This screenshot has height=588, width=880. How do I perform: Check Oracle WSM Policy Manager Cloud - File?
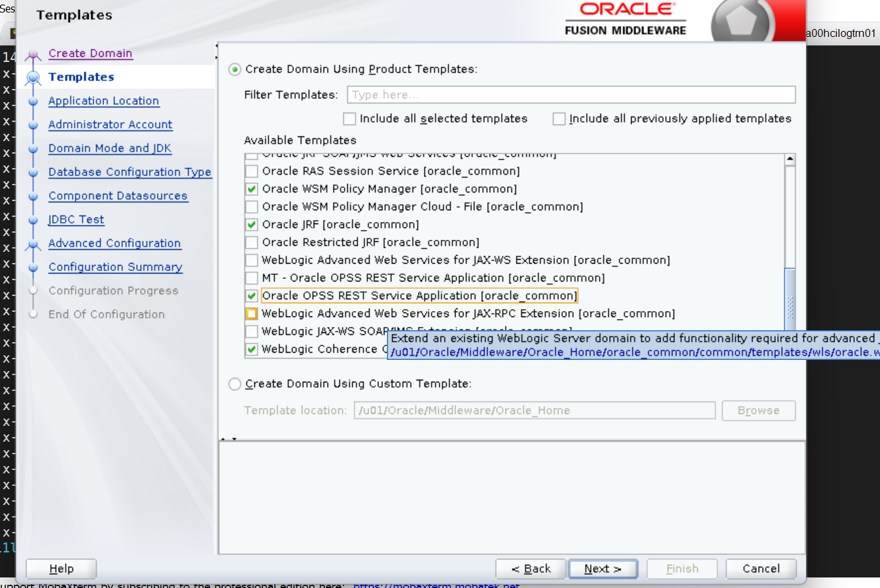click(251, 207)
